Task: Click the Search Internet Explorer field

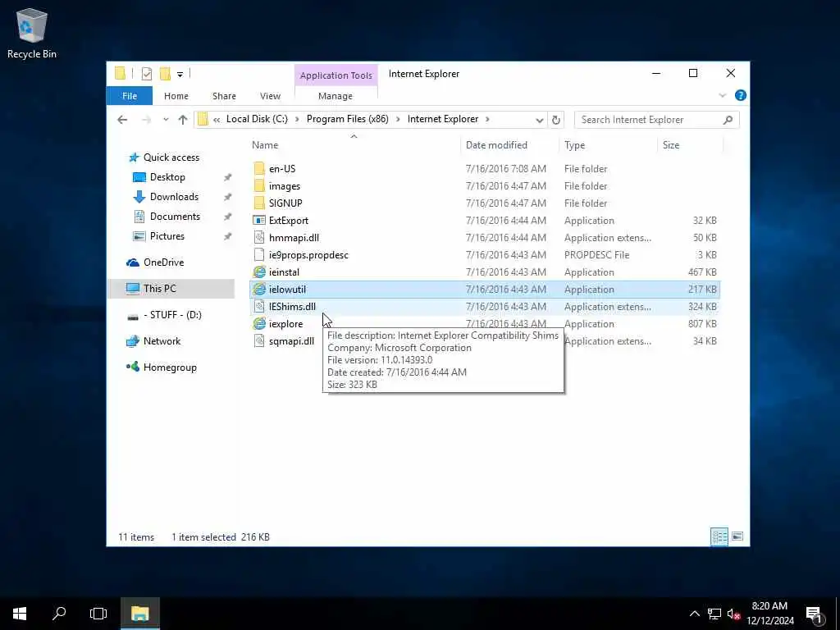Action: coord(656,120)
